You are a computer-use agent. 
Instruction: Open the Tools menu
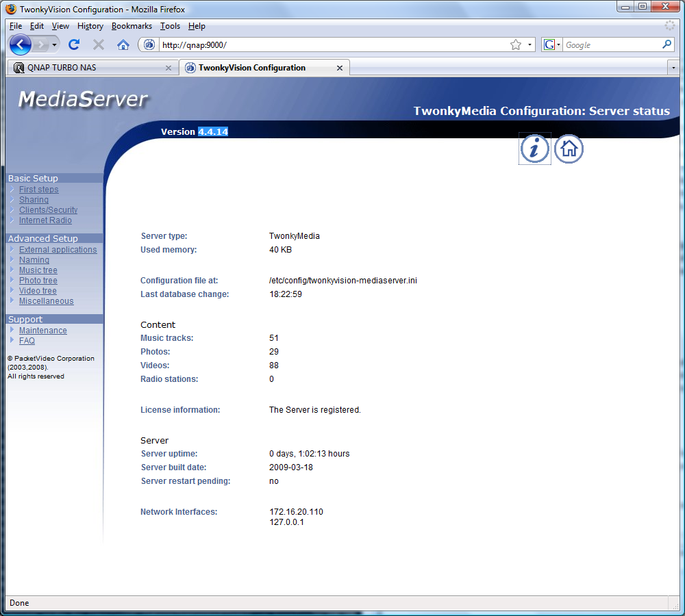click(170, 26)
